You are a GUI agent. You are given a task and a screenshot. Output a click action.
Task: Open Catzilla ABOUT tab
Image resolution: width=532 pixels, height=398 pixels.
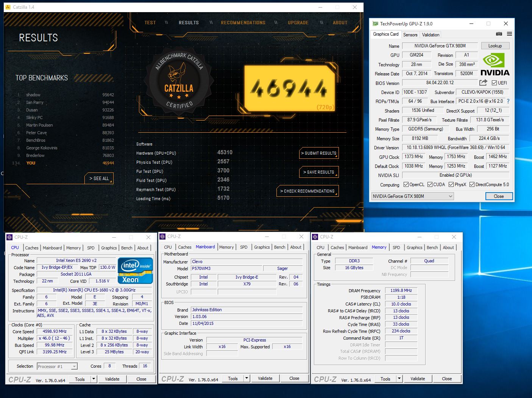click(x=340, y=23)
